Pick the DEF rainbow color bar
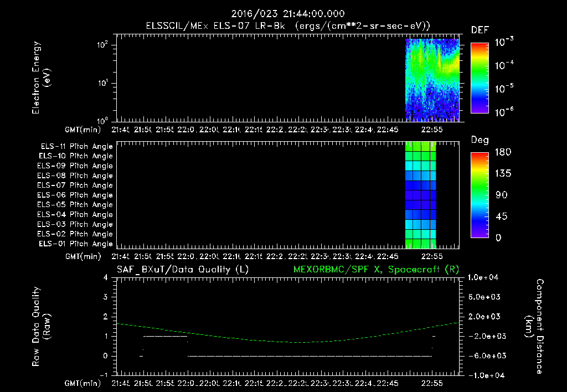 [480, 78]
